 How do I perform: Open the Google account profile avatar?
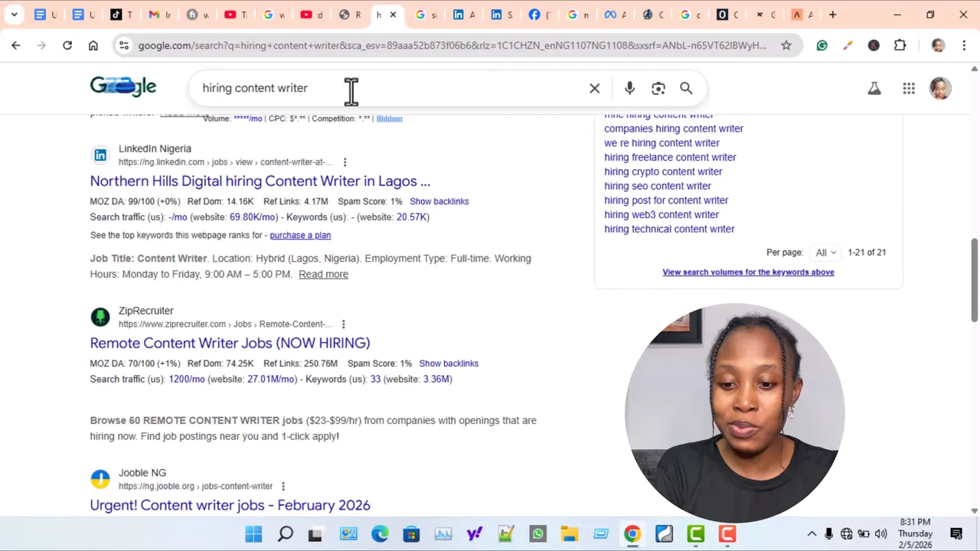click(x=939, y=88)
